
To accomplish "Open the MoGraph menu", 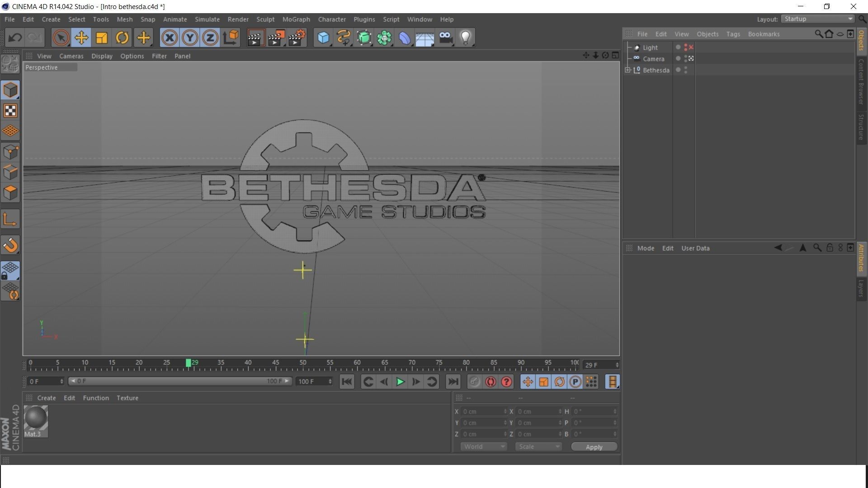I will [x=296, y=19].
